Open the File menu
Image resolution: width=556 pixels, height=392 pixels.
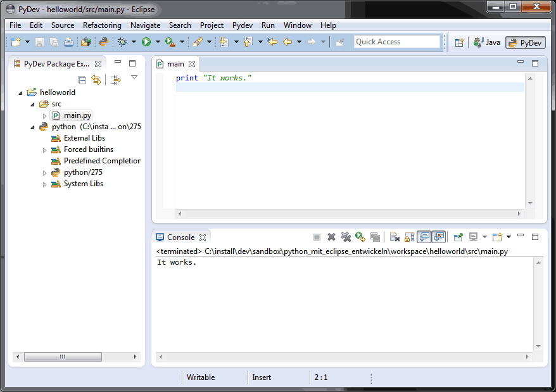click(x=15, y=25)
